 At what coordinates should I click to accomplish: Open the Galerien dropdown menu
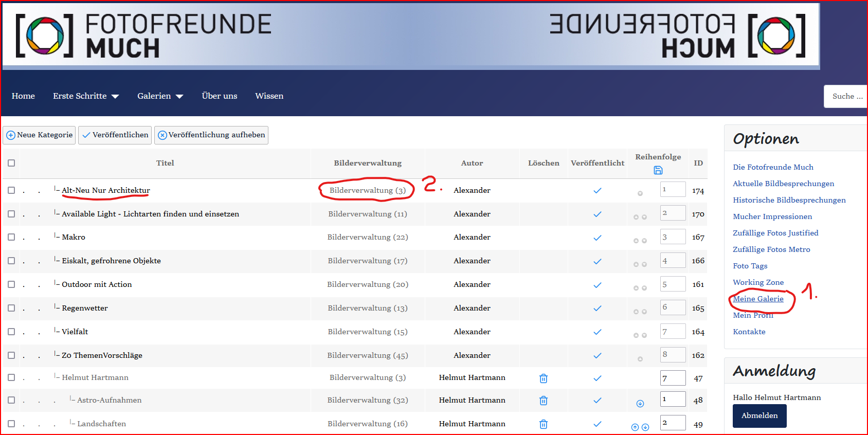click(160, 96)
